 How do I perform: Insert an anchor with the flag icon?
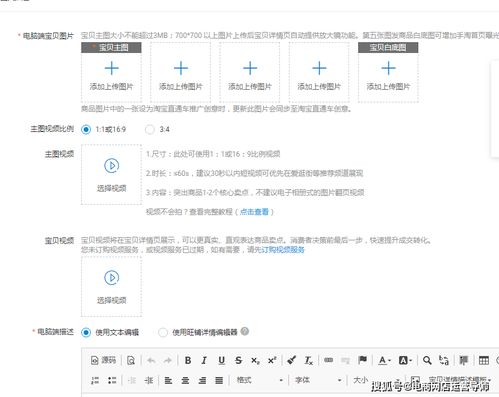[362, 360]
